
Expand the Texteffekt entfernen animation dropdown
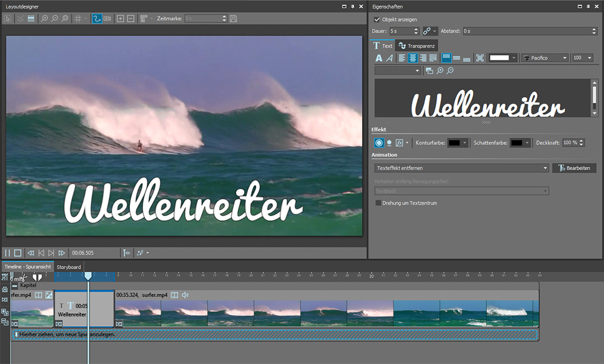(545, 168)
